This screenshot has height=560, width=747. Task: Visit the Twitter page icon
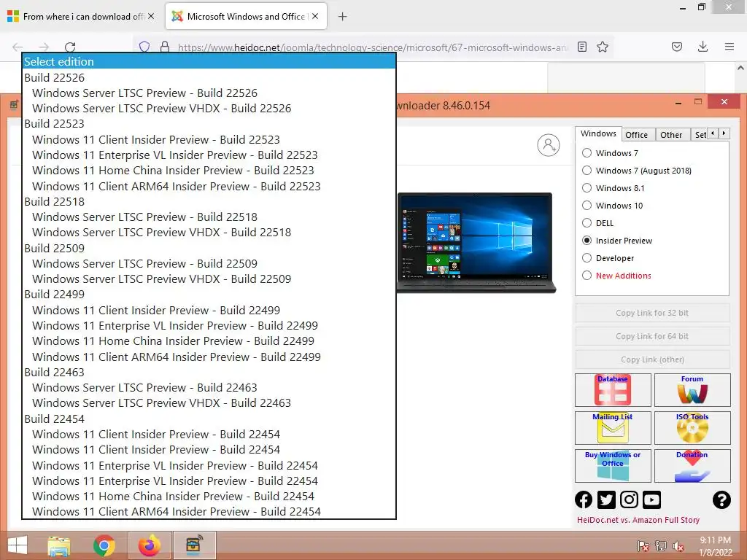[x=606, y=499]
